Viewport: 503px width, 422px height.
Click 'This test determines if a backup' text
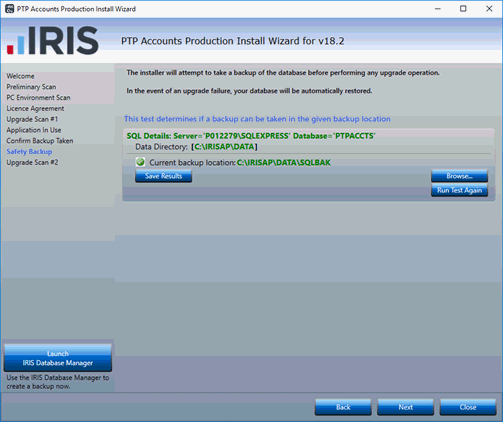tap(257, 119)
